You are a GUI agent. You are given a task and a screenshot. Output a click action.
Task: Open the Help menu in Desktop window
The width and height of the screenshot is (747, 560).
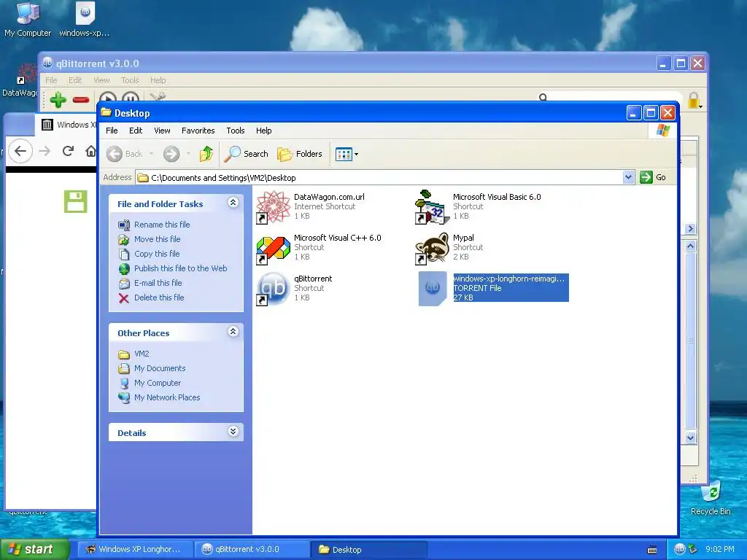(x=263, y=131)
